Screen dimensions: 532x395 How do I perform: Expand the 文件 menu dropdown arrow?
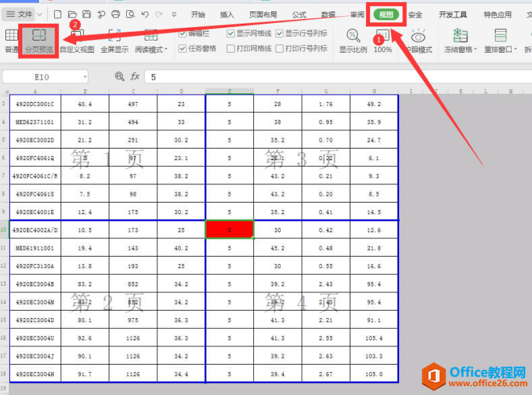39,15
